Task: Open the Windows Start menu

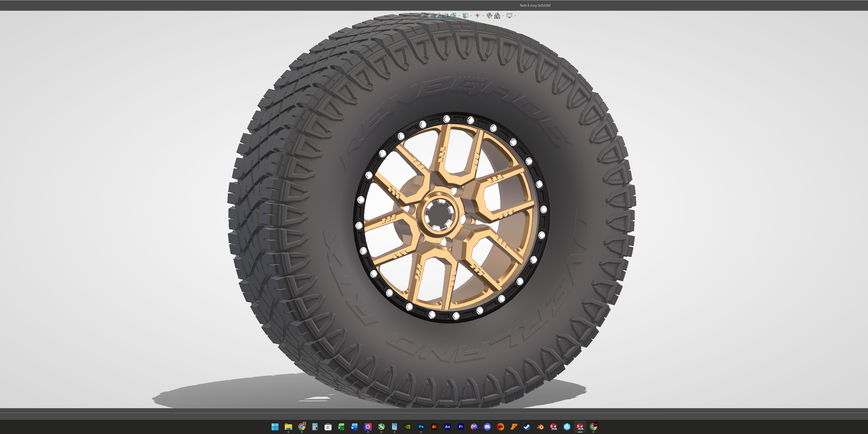Action: (x=275, y=427)
